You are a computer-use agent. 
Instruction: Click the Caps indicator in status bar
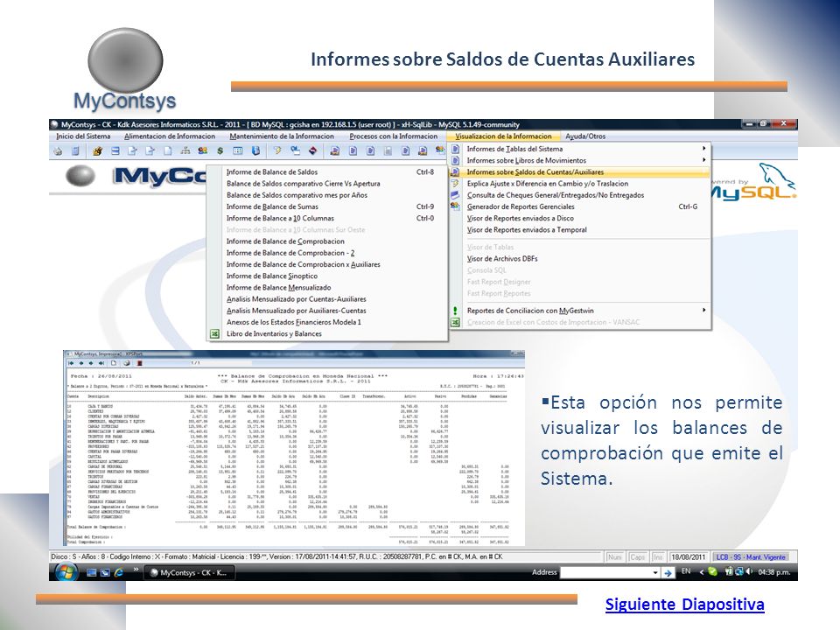click(x=638, y=557)
